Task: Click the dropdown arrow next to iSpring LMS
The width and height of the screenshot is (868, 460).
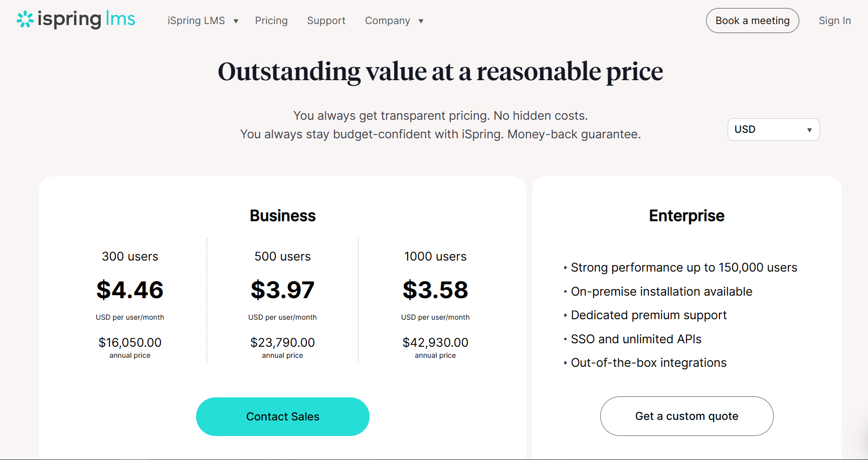Action: tap(235, 21)
